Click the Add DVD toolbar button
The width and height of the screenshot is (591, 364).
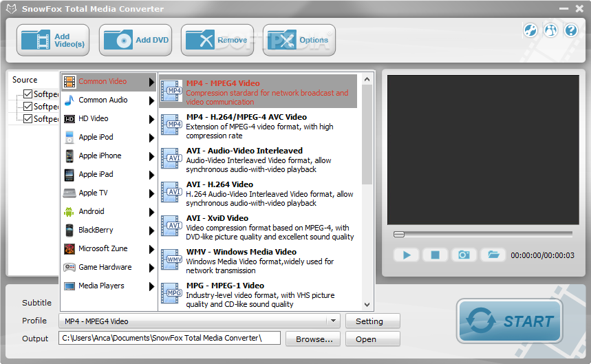[136, 41]
